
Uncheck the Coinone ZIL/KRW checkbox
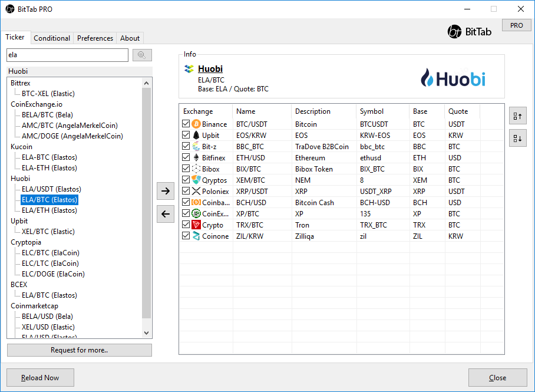(x=186, y=236)
